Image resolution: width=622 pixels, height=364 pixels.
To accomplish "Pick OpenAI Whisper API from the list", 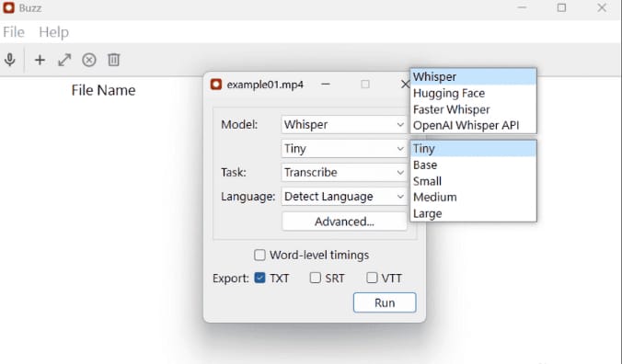I will click(x=473, y=126).
